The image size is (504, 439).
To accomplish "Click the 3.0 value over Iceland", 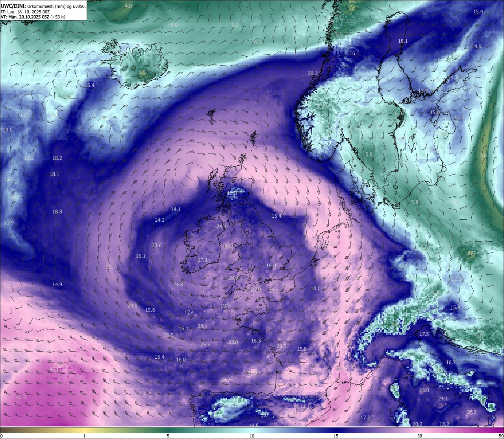I will point(142,72).
